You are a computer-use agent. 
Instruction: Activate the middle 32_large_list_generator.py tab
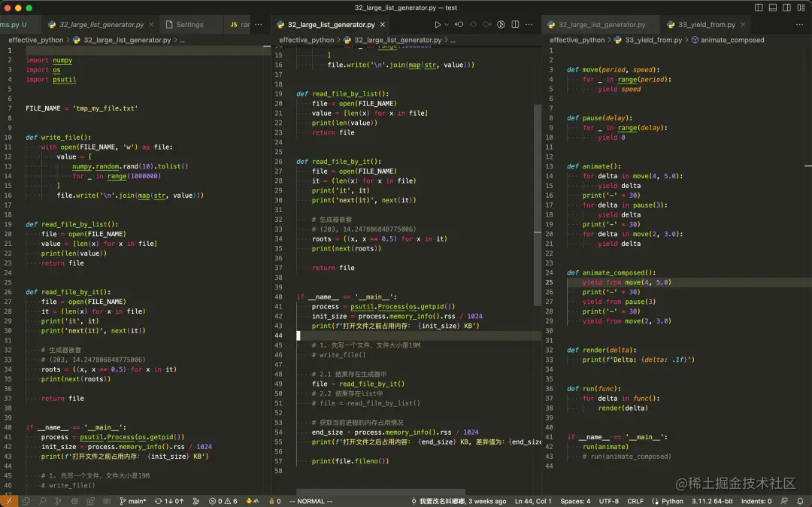[x=330, y=24]
